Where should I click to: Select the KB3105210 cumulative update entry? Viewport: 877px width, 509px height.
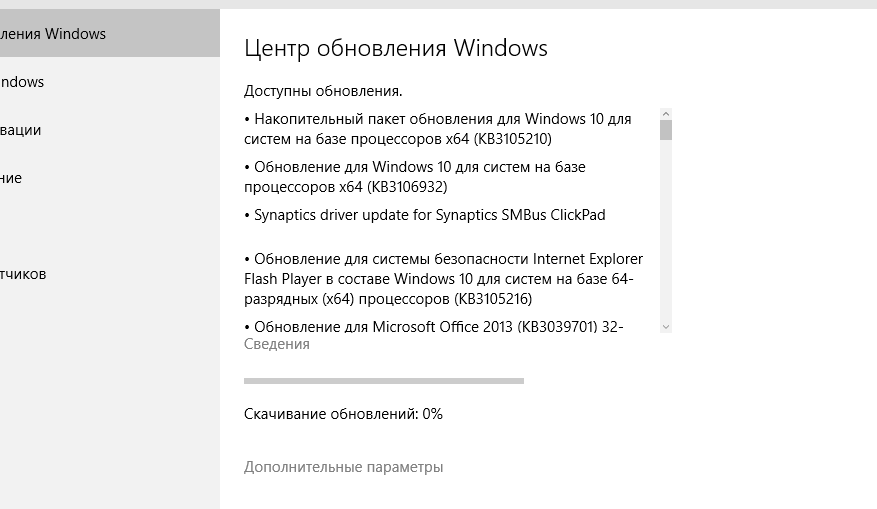point(440,129)
